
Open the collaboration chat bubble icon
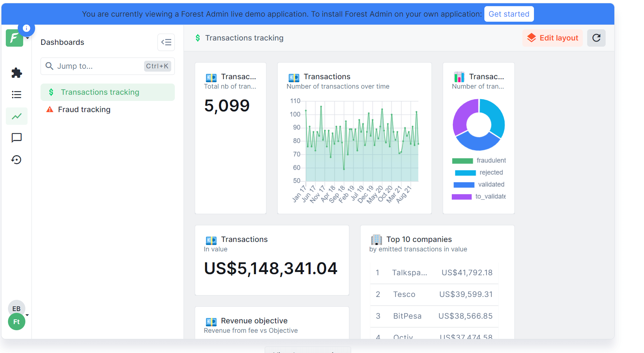17,138
